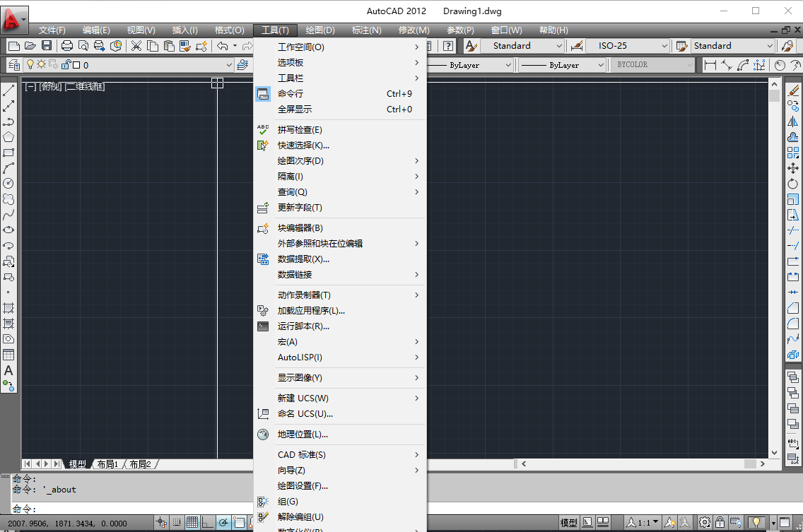Open the Hatch tool

coord(9,307)
